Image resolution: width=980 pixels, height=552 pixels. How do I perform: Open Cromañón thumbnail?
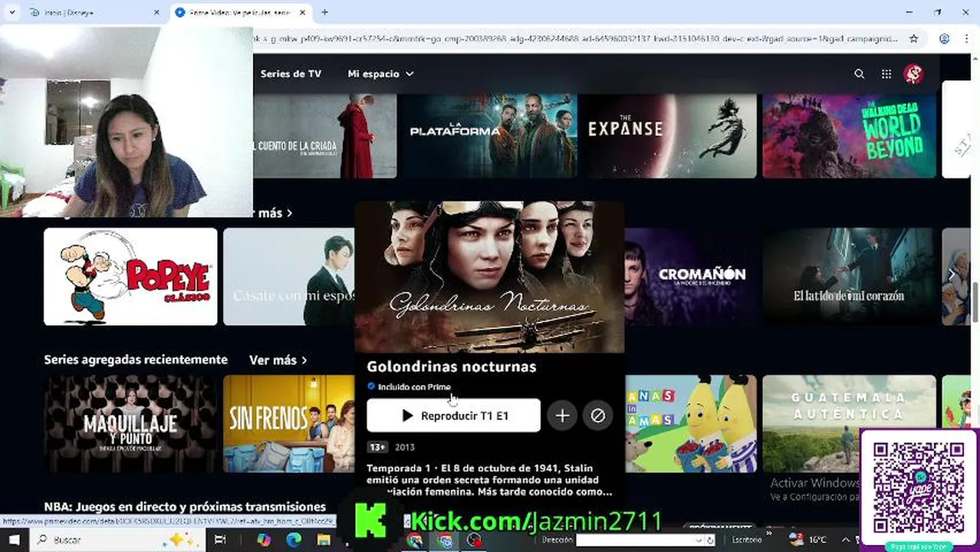(690, 276)
